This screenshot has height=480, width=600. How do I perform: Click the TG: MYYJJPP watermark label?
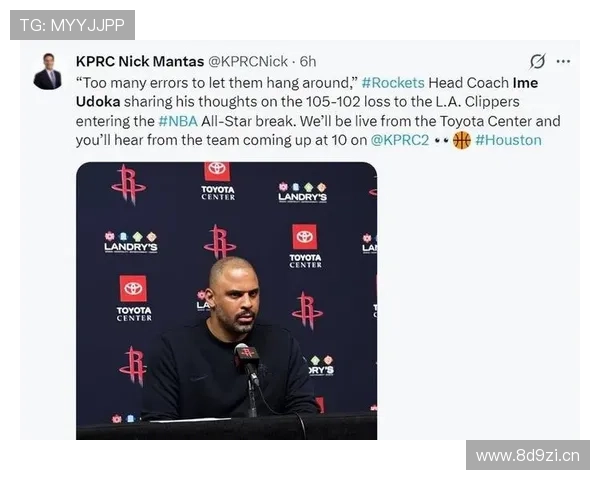[72, 25]
